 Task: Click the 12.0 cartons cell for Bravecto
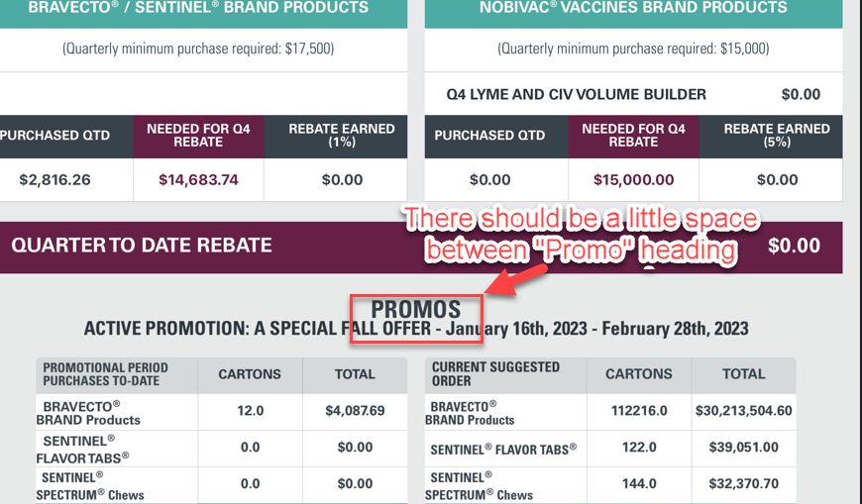[x=250, y=411]
